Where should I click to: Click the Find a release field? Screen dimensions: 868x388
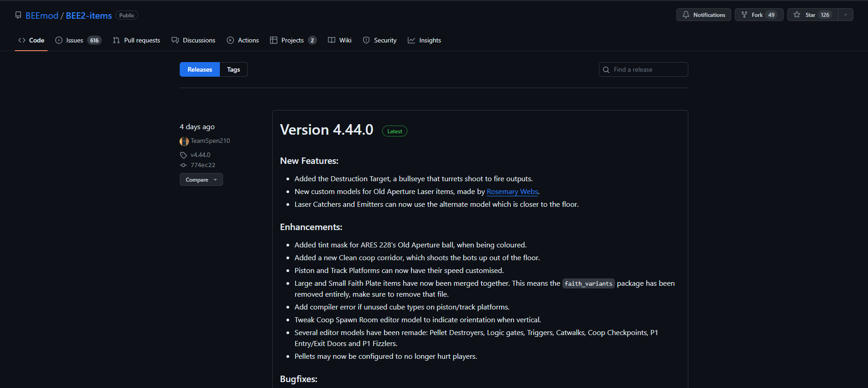[x=648, y=70]
